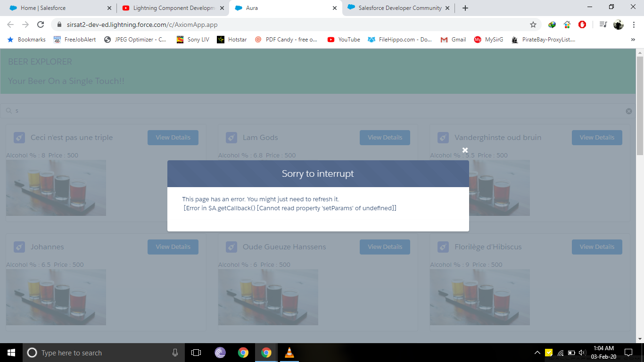Image resolution: width=644 pixels, height=362 pixels.
Task: Click the Oude Gueuze Hanssens beer icon
Action: [231, 247]
